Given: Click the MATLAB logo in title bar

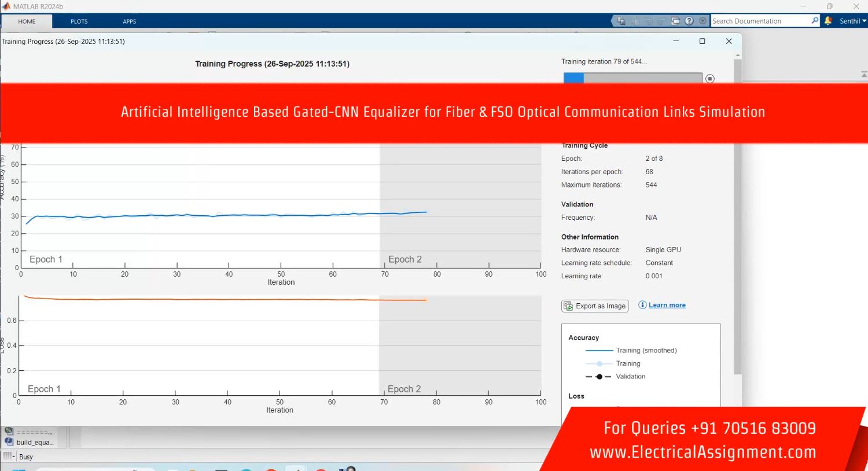Looking at the screenshot, I should pyautogui.click(x=6, y=6).
